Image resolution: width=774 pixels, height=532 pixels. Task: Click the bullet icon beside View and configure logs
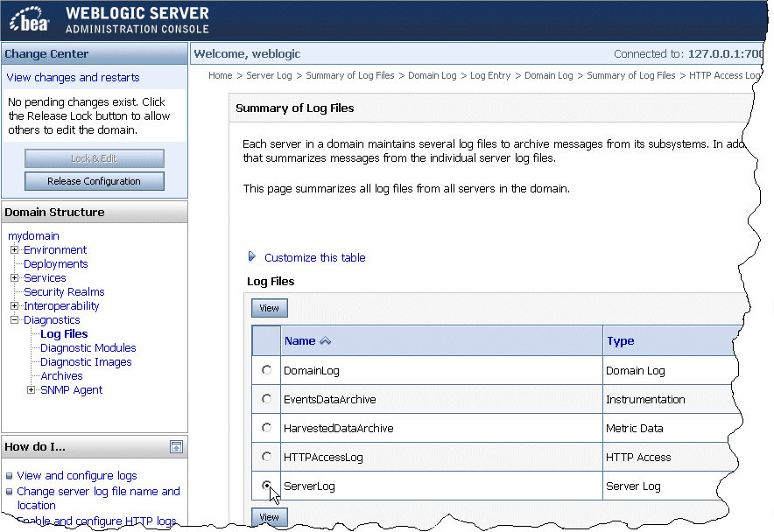10,475
